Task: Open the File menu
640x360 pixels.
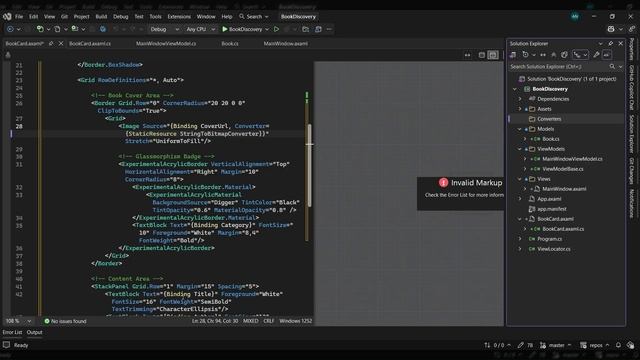Action: click(x=19, y=17)
